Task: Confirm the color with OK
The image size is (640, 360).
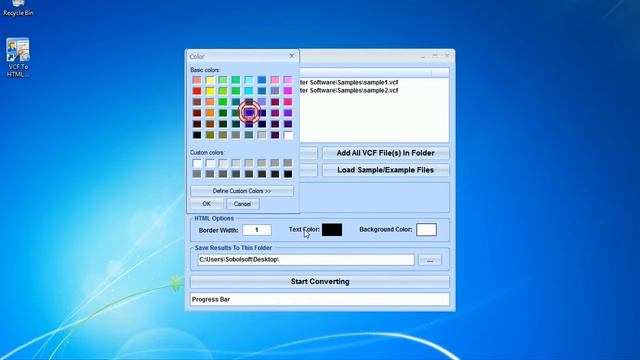Action: point(207,204)
